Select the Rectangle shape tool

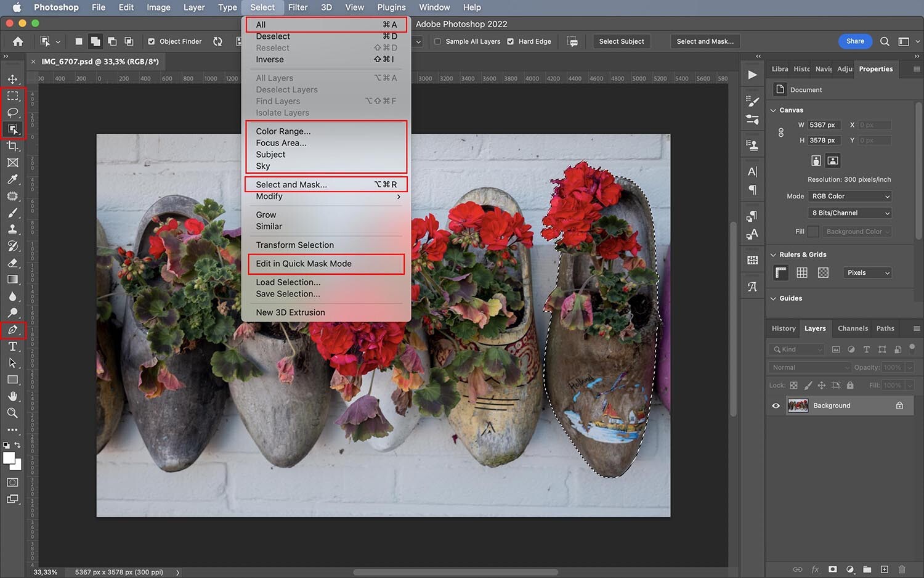[12, 380]
